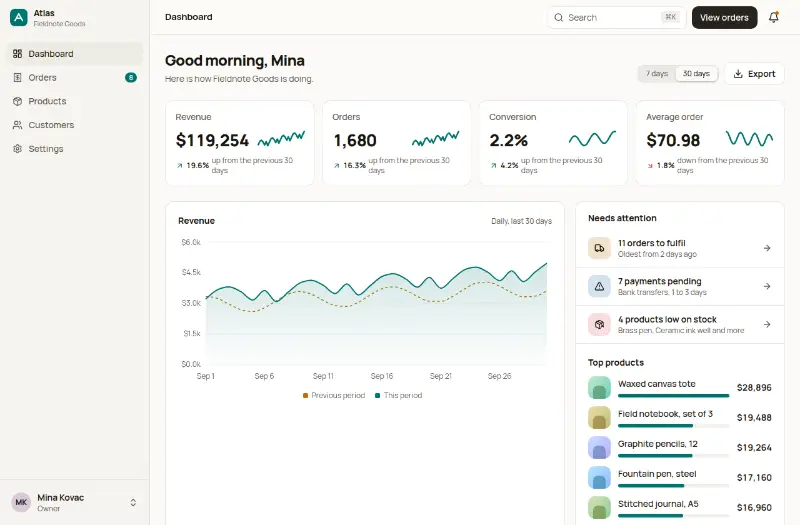Click the Products box icon in sidebar
800x525 pixels.
17,101
